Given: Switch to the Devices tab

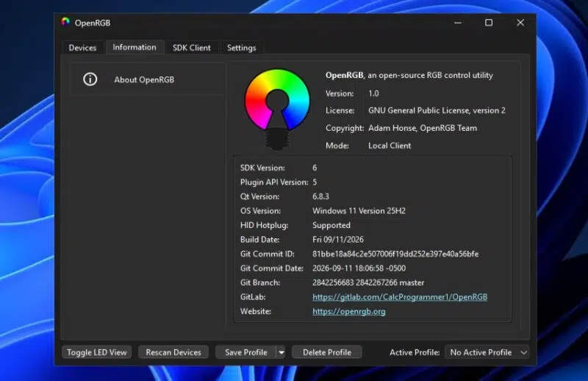Looking at the screenshot, I should 82,48.
